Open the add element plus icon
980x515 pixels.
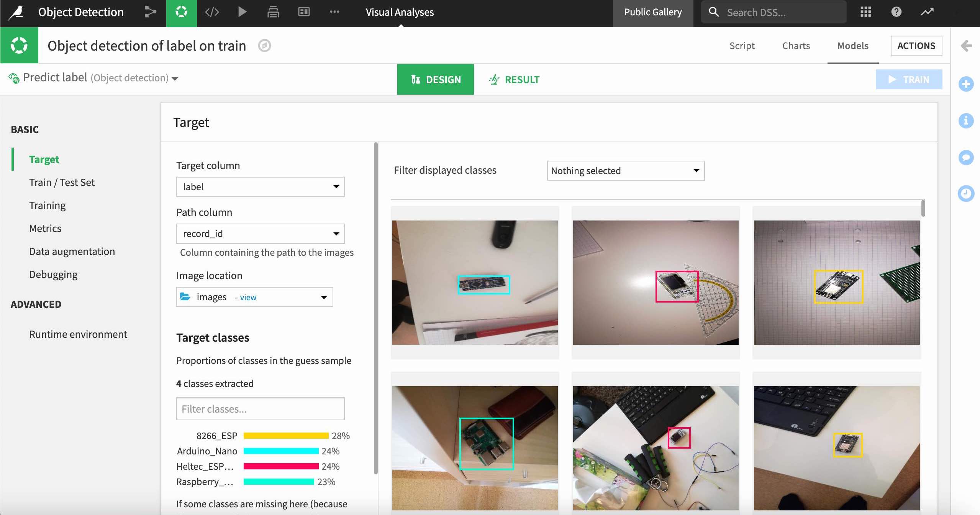click(967, 84)
